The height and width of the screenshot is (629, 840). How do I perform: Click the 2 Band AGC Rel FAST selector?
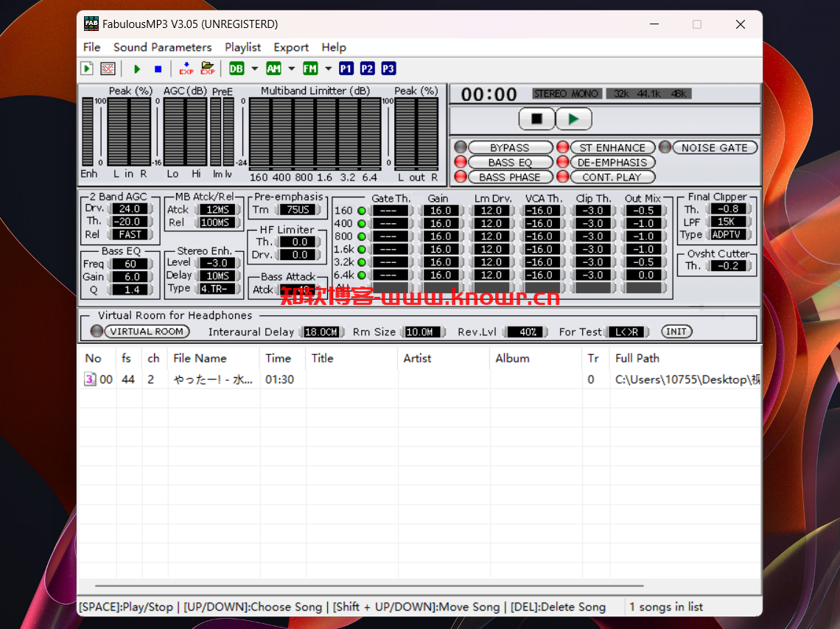point(130,234)
